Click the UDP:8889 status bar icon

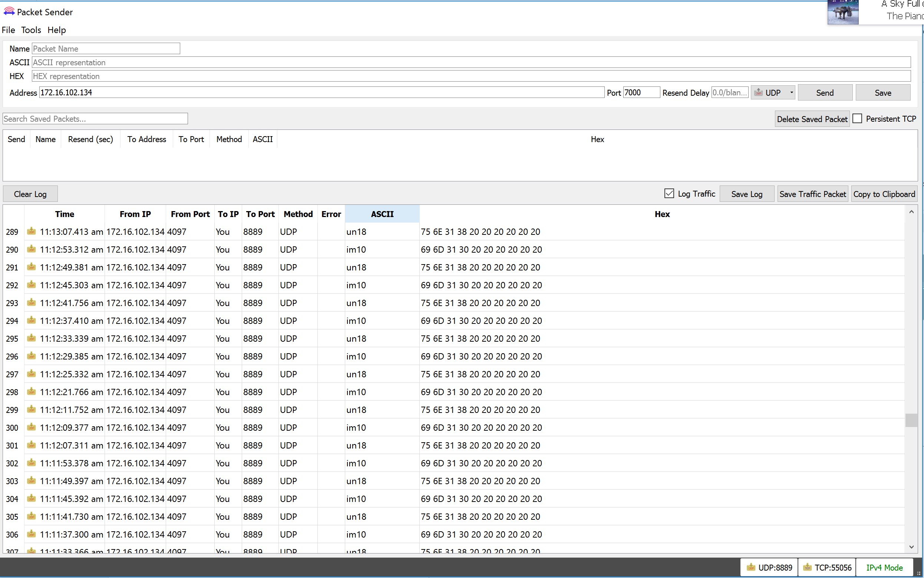(751, 567)
